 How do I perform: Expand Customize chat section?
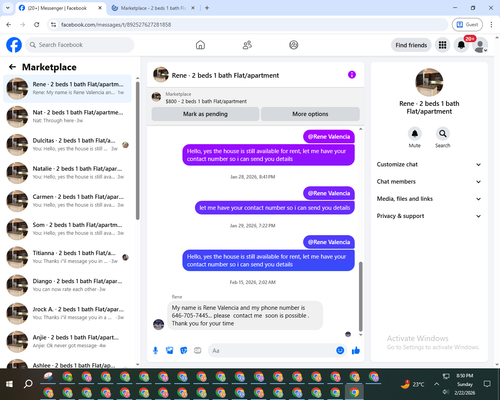coord(429,164)
